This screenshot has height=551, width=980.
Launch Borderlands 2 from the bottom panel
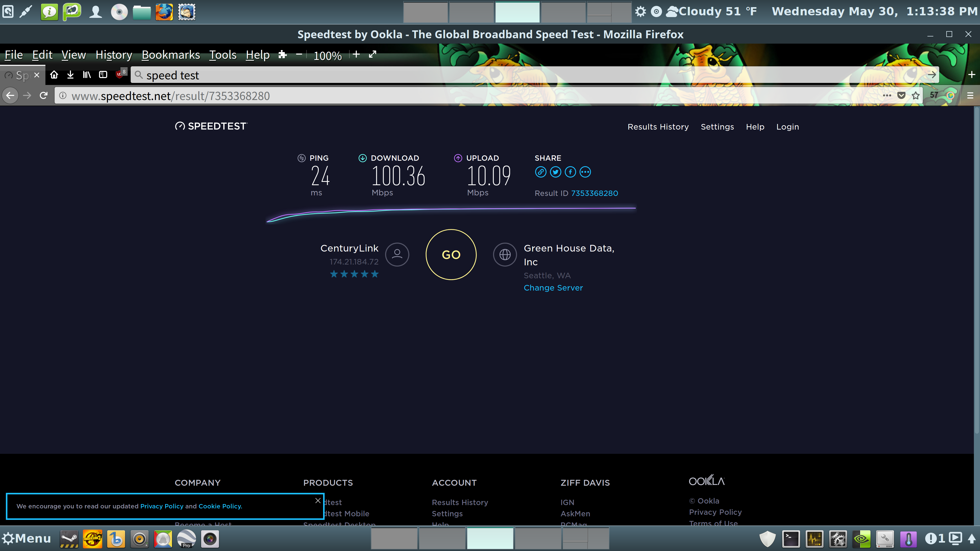[92, 539]
